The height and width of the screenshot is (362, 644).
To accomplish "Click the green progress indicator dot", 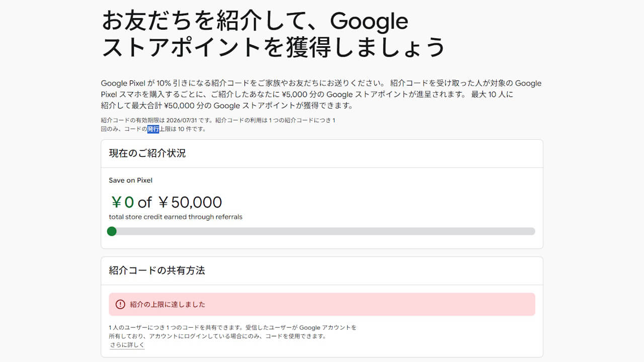I will 112,231.
